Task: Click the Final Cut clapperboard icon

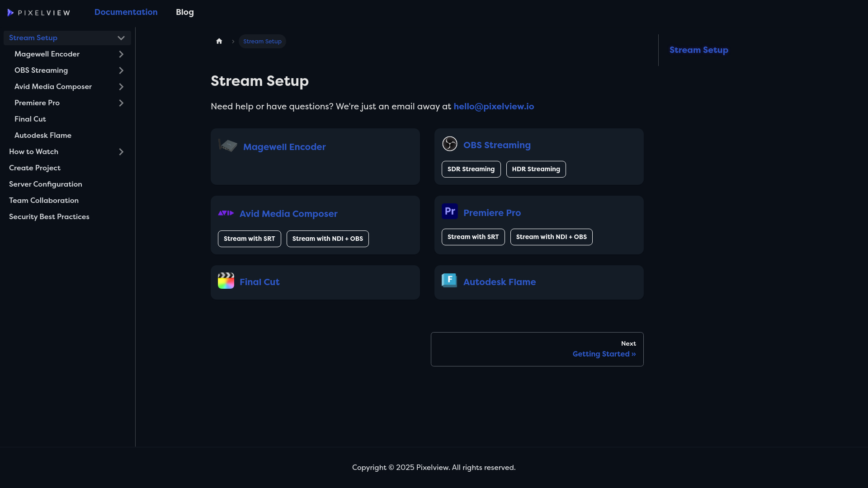Action: (x=226, y=281)
